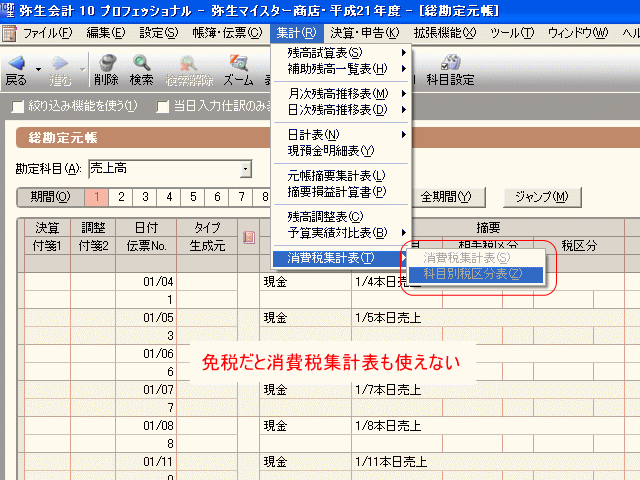Click the application icon in the menu bar
The height and width of the screenshot is (480, 640).
[9, 33]
